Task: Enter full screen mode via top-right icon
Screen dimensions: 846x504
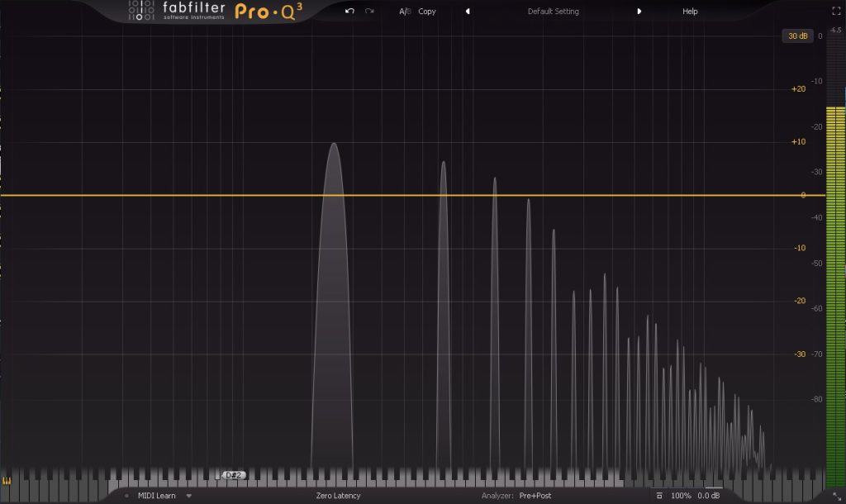Action: point(836,11)
